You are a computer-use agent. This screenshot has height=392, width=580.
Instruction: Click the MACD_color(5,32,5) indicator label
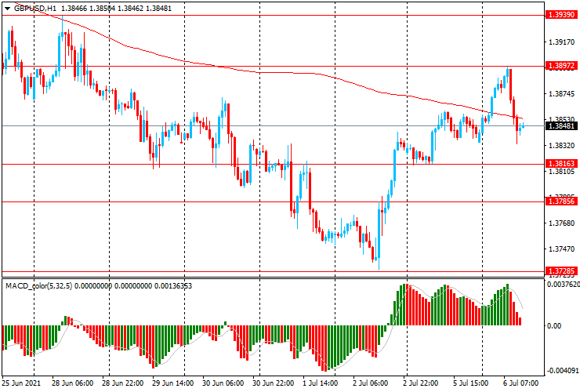pos(38,285)
